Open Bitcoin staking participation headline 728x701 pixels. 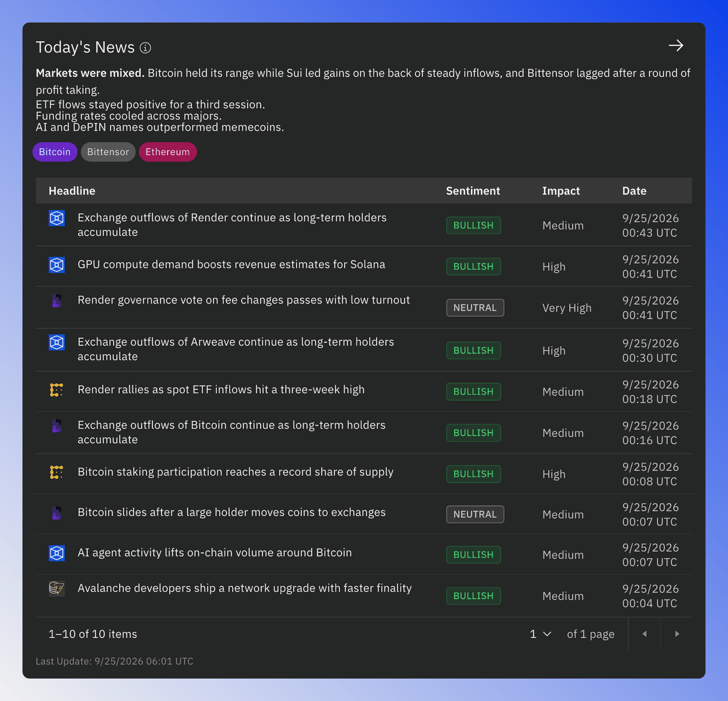click(x=235, y=472)
